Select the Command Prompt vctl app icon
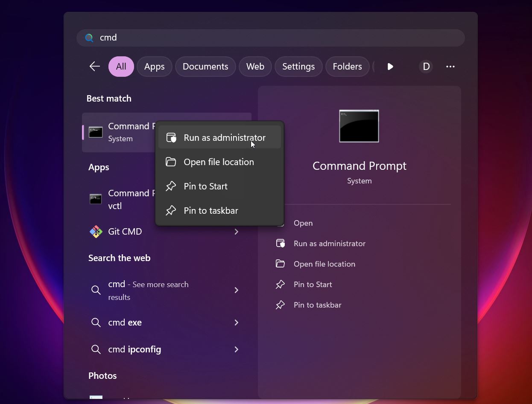This screenshot has width=532, height=404. click(x=96, y=199)
